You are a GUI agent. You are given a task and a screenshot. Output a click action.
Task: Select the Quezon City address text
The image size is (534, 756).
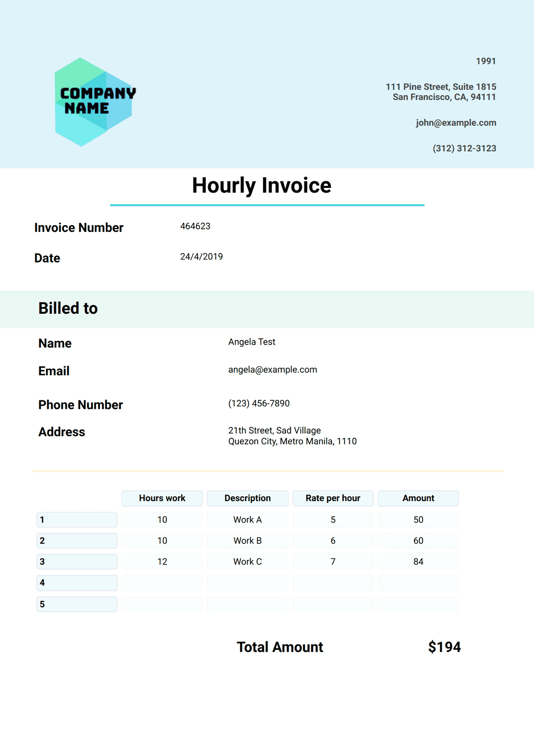tap(293, 436)
